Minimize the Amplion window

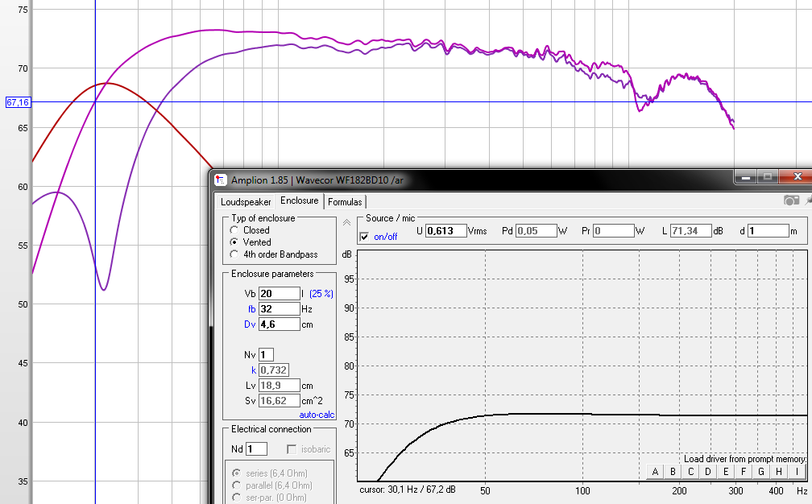pos(746,177)
